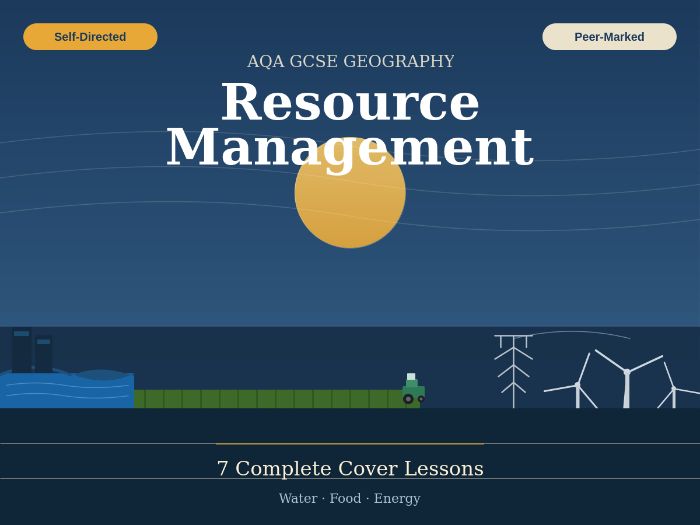Click the electricity pylon graphic

coord(513,371)
